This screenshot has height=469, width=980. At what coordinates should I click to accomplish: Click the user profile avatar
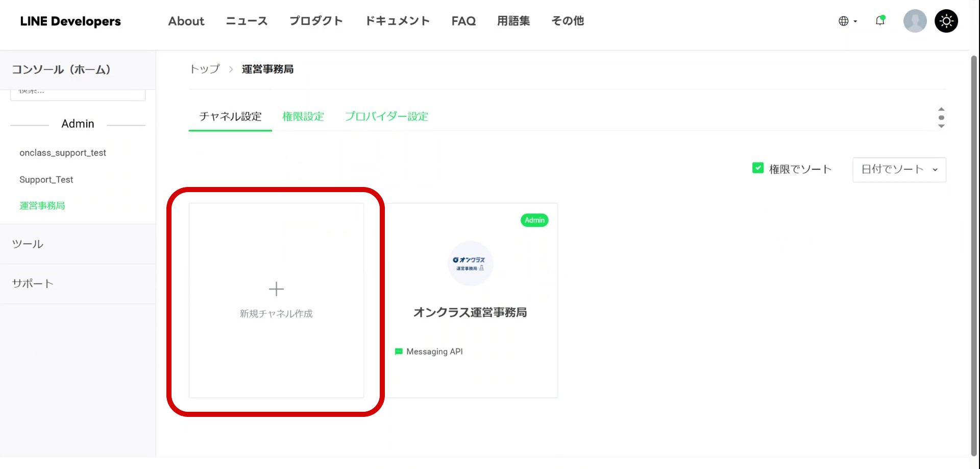point(915,21)
